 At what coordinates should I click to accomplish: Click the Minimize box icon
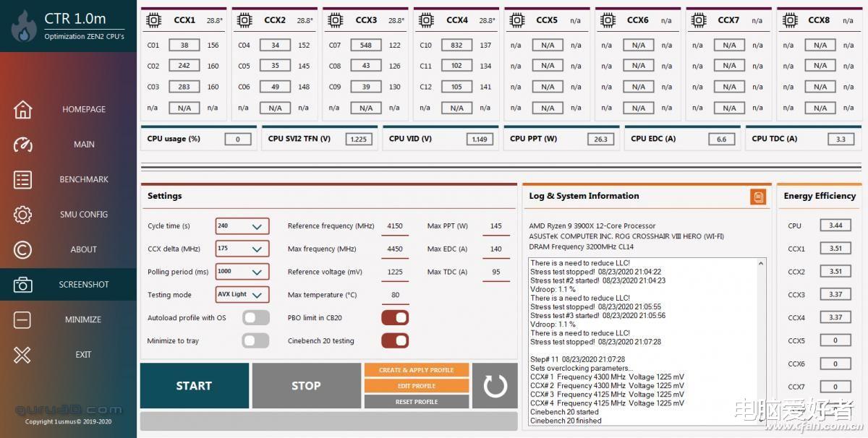click(x=22, y=319)
